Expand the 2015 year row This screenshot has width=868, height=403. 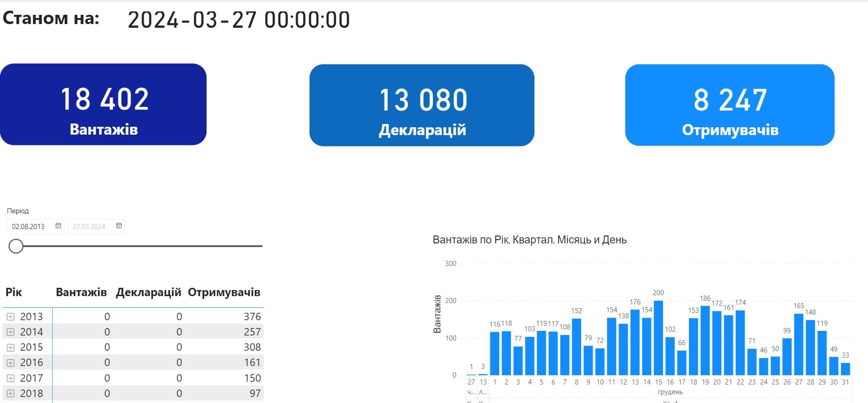[x=11, y=347]
